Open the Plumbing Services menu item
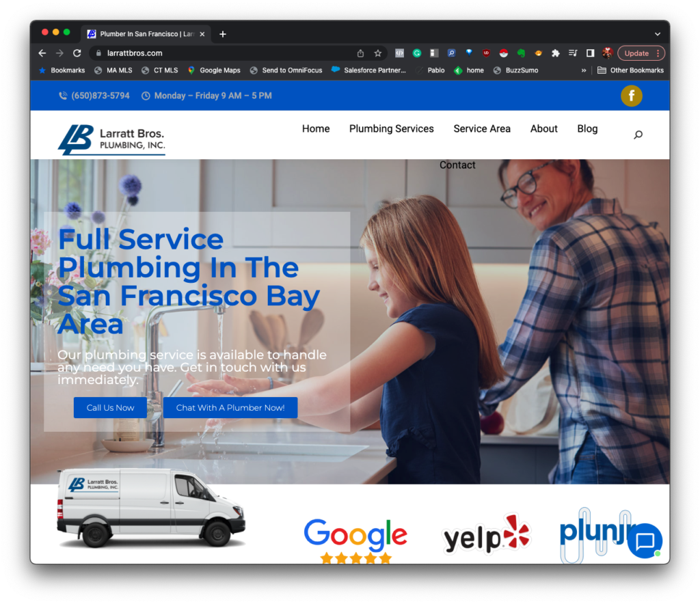Viewport: 700px width, 604px height. (x=391, y=128)
